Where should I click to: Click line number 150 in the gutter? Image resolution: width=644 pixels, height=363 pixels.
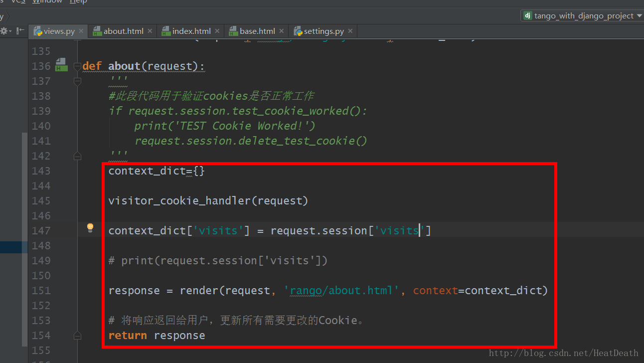coord(41,275)
